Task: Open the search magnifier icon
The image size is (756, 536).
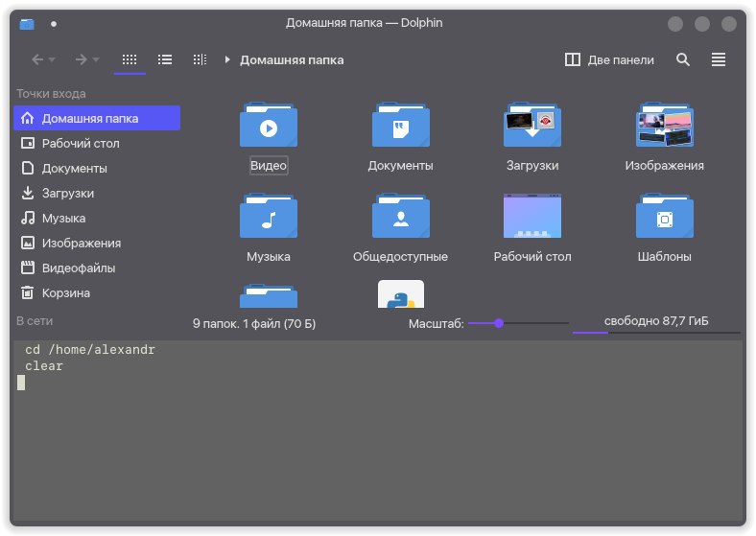Action: [683, 59]
